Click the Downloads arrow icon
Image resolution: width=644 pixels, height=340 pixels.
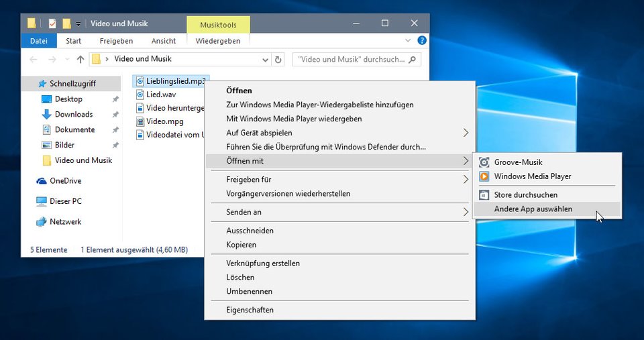[x=47, y=115]
